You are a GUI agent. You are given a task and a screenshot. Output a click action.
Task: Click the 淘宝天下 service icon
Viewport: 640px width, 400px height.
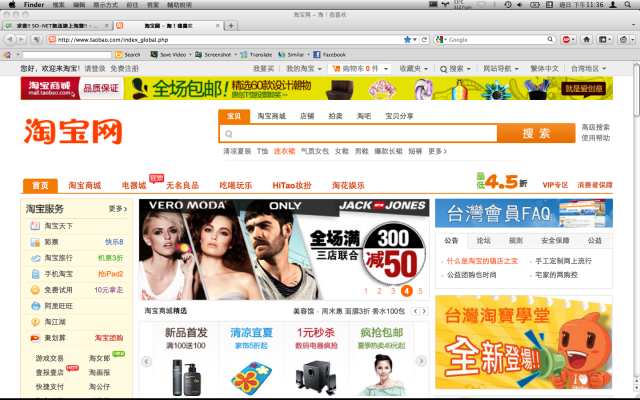click(35, 226)
